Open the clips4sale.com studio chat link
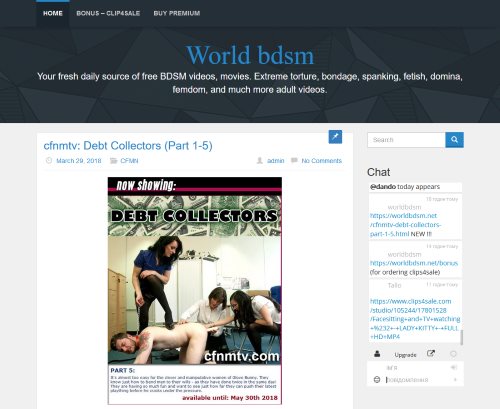This screenshot has width=500, height=409. pyautogui.click(x=415, y=319)
